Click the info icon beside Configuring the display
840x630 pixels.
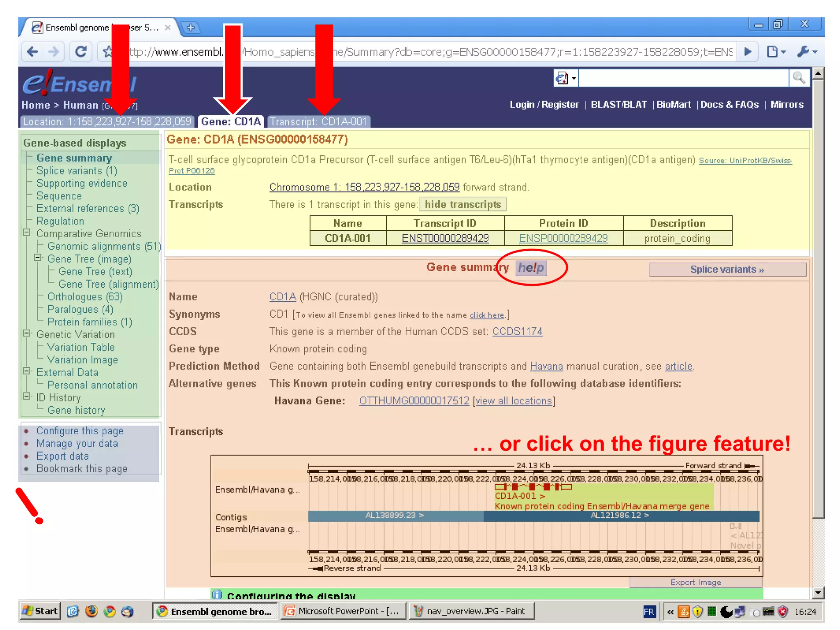coord(217,594)
